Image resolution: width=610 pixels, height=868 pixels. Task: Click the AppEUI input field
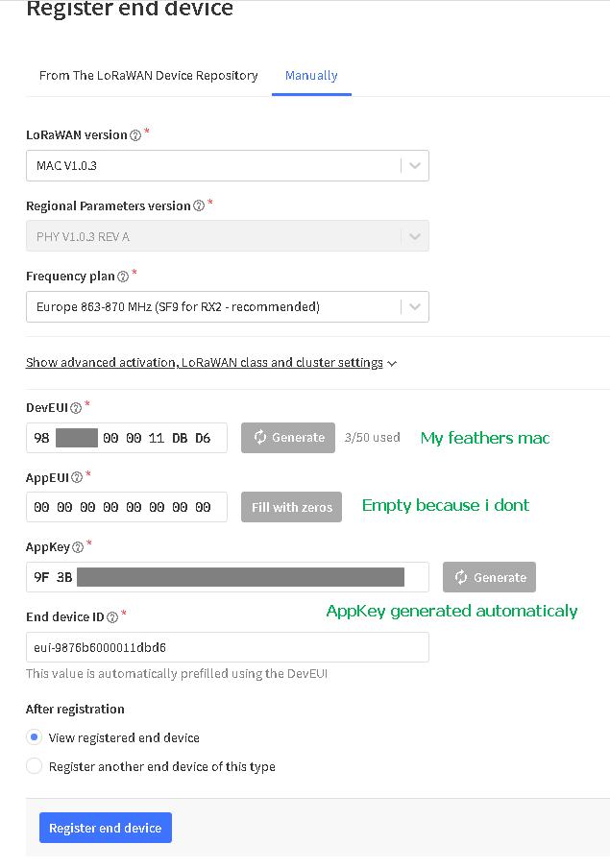pyautogui.click(x=127, y=507)
